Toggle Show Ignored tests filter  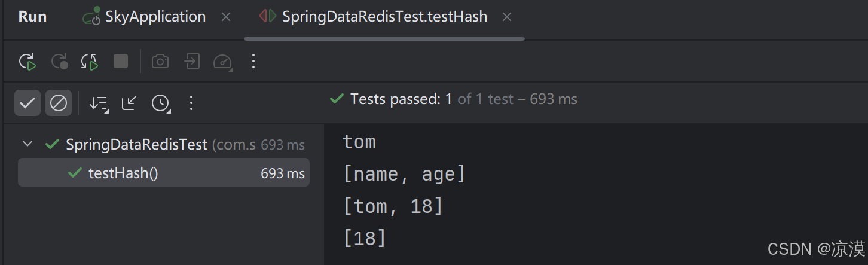[59, 103]
